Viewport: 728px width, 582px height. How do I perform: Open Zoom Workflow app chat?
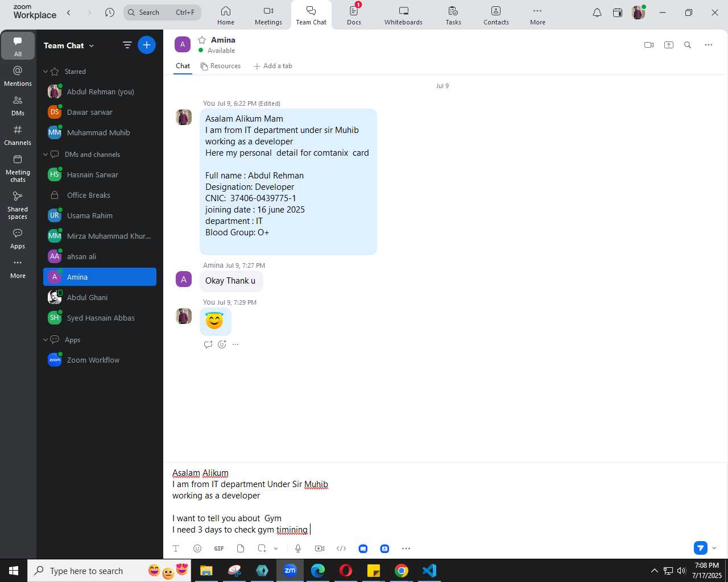click(100, 360)
